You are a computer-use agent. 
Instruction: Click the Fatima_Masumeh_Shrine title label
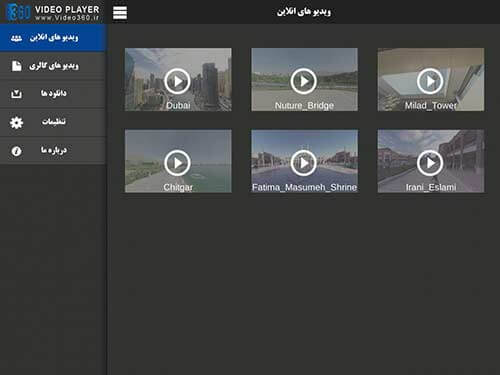304,187
